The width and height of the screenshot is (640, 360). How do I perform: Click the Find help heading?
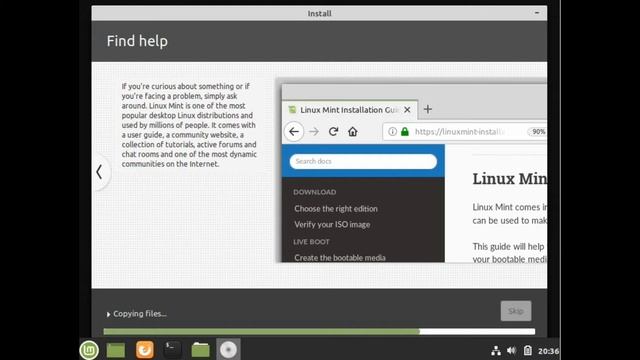[137, 41]
